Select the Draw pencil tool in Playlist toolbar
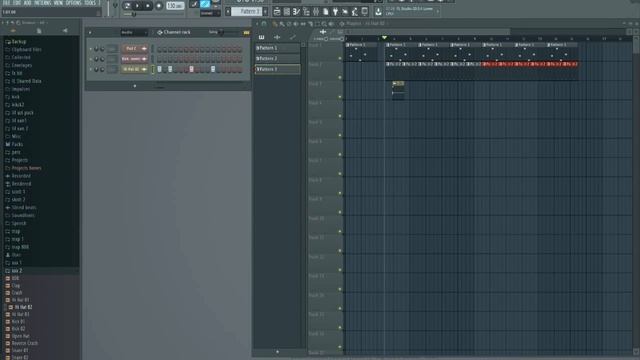This screenshot has width=640, height=360. click(275, 24)
